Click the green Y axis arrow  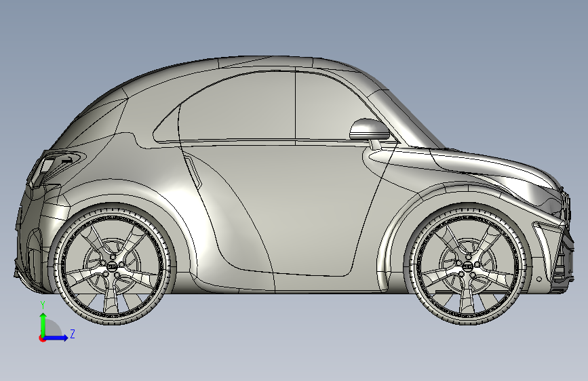(43, 324)
